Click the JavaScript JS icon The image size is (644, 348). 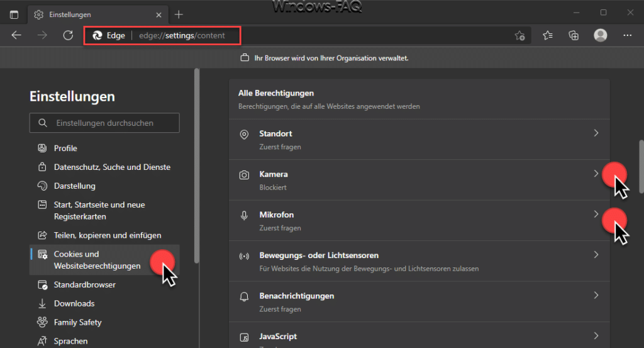click(x=244, y=337)
